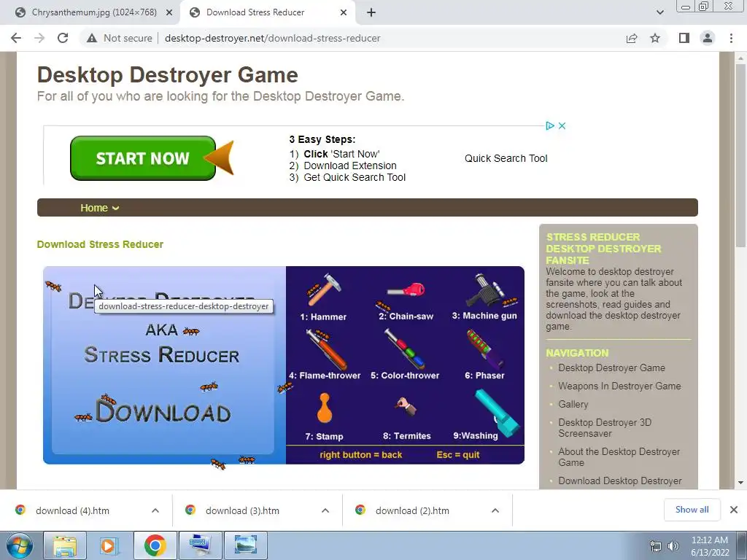The image size is (747, 560).
Task: Click the Color-thrower weapon icon
Action: pyautogui.click(x=404, y=349)
